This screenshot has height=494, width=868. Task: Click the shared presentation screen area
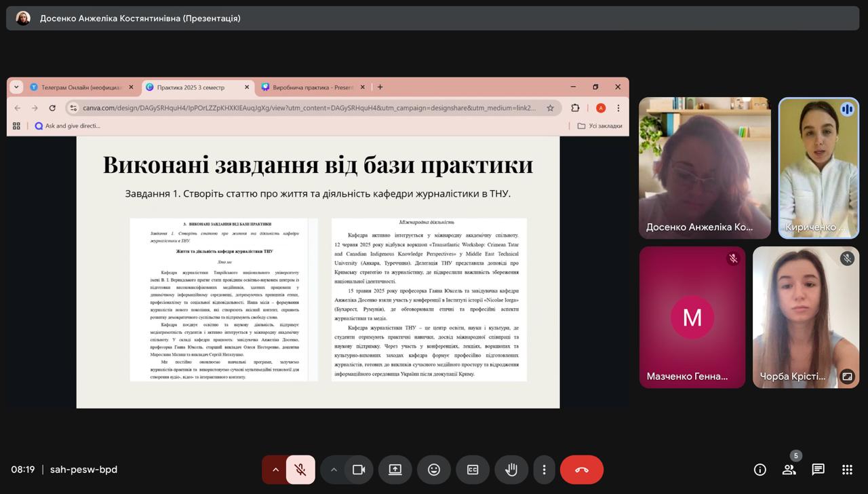(x=317, y=271)
